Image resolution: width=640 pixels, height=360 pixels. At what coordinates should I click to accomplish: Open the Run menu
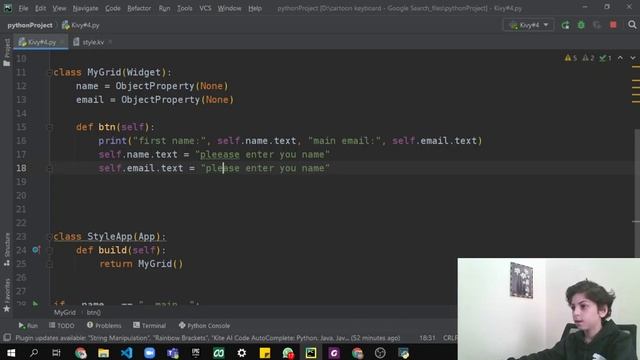(164, 8)
